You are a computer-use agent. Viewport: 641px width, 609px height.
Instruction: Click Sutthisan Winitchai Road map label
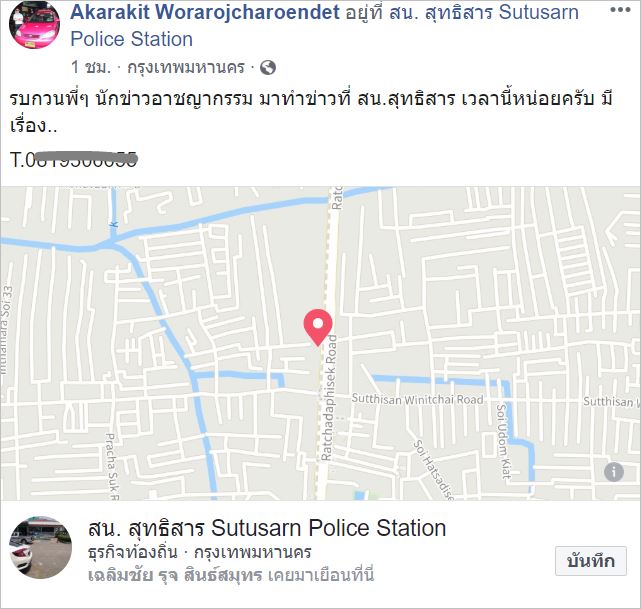click(x=417, y=399)
